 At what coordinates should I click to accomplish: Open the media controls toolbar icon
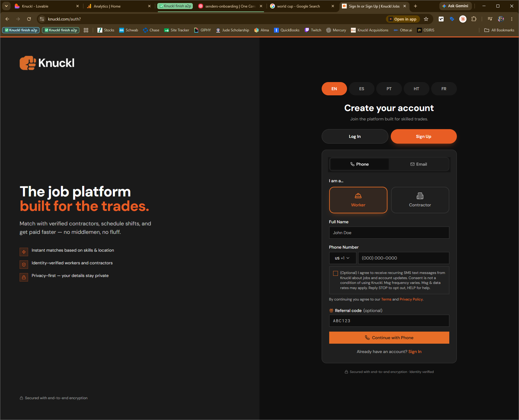pyautogui.click(x=490, y=19)
